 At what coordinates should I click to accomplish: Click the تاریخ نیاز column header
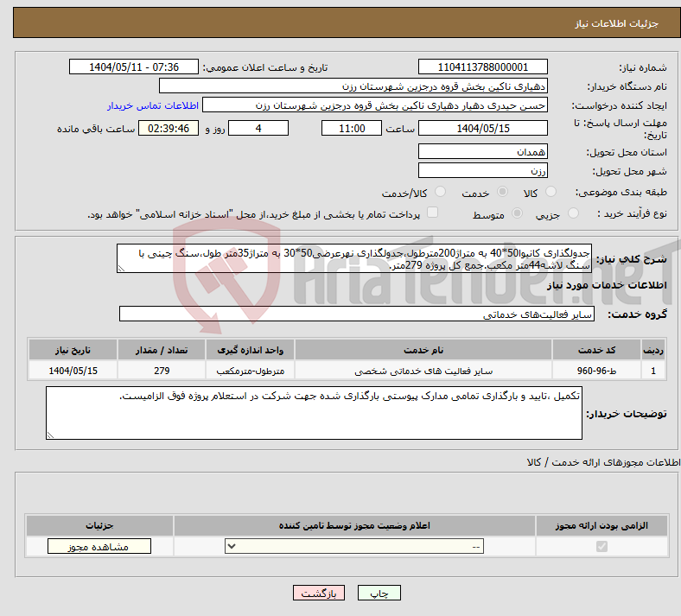tap(73, 350)
